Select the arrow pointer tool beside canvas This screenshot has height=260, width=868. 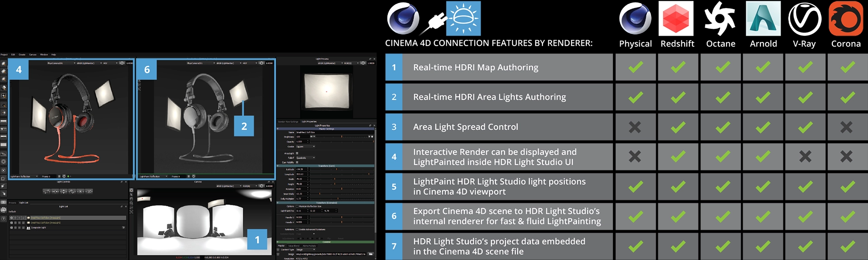pos(132,194)
